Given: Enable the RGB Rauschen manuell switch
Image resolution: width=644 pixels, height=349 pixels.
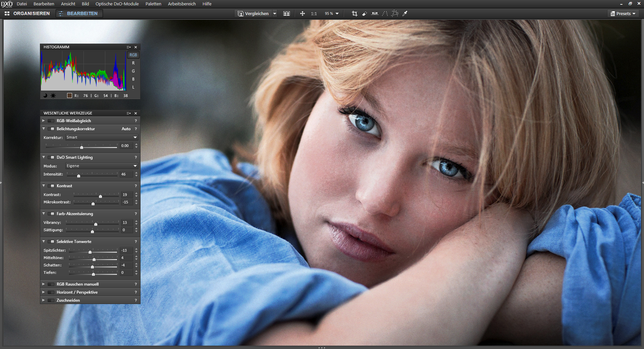Looking at the screenshot, I should [51, 284].
